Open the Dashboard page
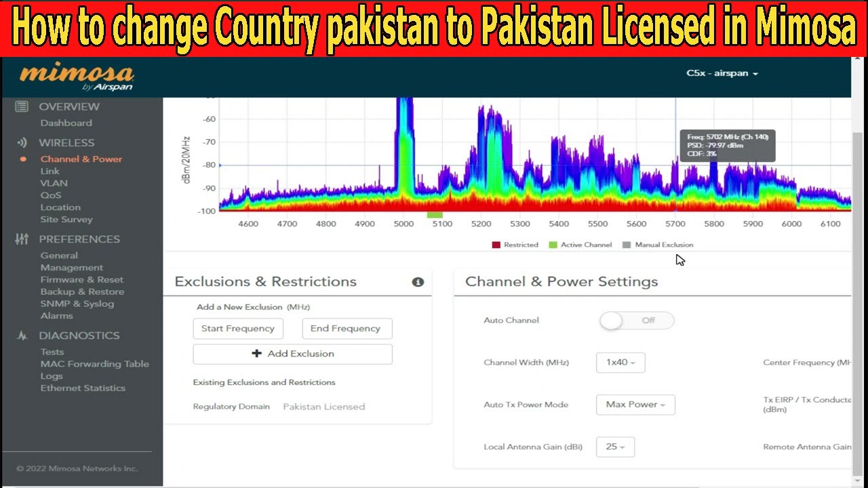 [66, 123]
